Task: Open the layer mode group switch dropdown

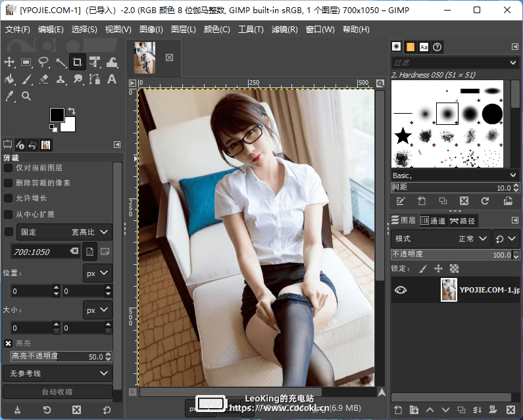Action: [x=506, y=239]
